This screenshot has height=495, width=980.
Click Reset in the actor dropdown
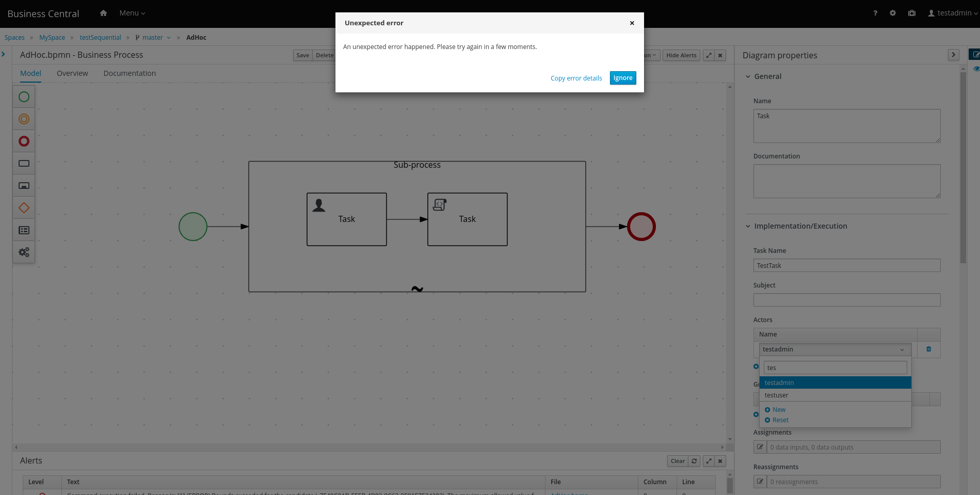[777, 420]
